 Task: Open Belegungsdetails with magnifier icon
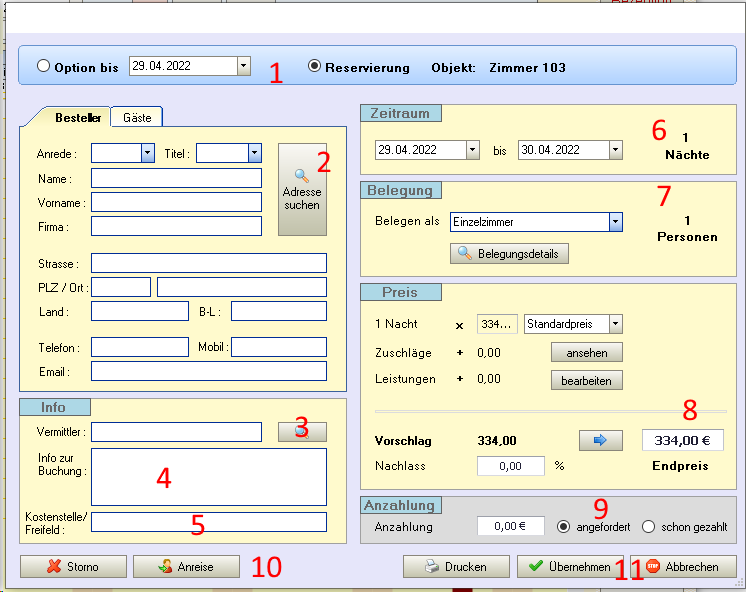(509, 254)
